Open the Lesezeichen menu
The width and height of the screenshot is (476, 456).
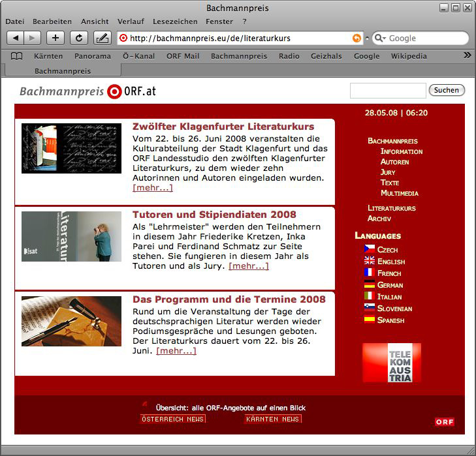(175, 22)
